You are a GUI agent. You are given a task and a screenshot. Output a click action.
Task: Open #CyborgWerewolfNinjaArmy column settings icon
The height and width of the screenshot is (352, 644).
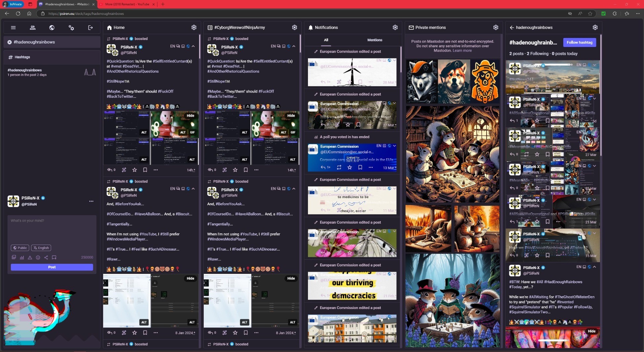click(x=294, y=27)
